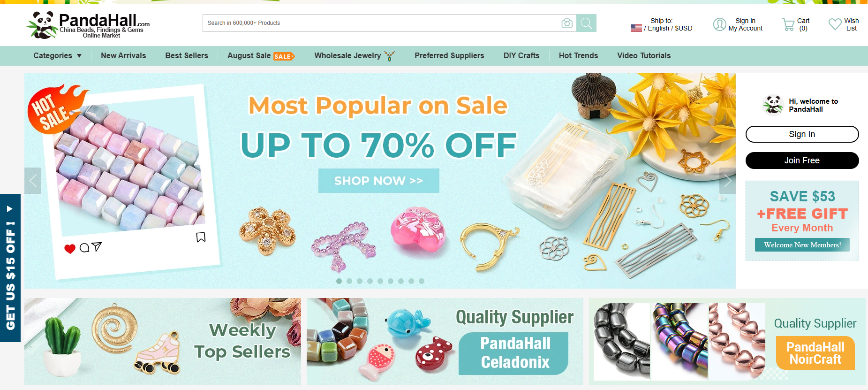Viewport: 868px width, 390px height.
Task: Select the fifth carousel dot indicator
Action: 380,281
